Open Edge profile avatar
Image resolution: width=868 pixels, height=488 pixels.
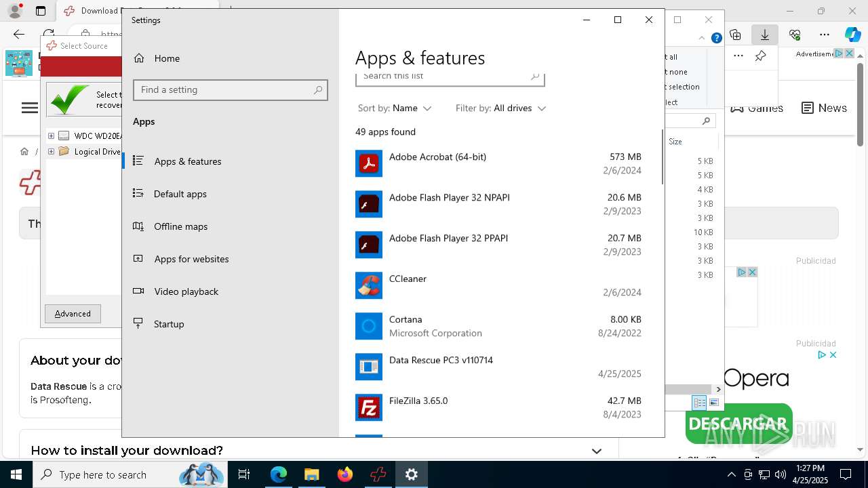coord(14,11)
